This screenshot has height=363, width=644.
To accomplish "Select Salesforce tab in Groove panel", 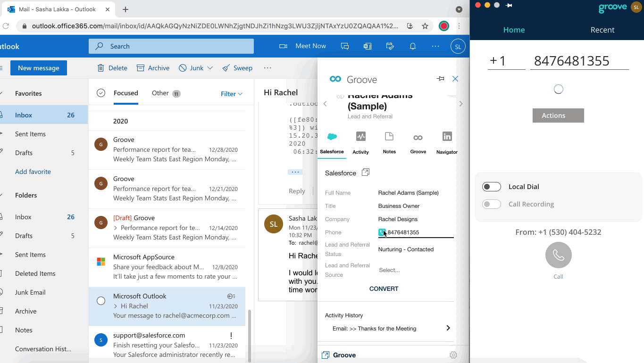I will click(332, 143).
